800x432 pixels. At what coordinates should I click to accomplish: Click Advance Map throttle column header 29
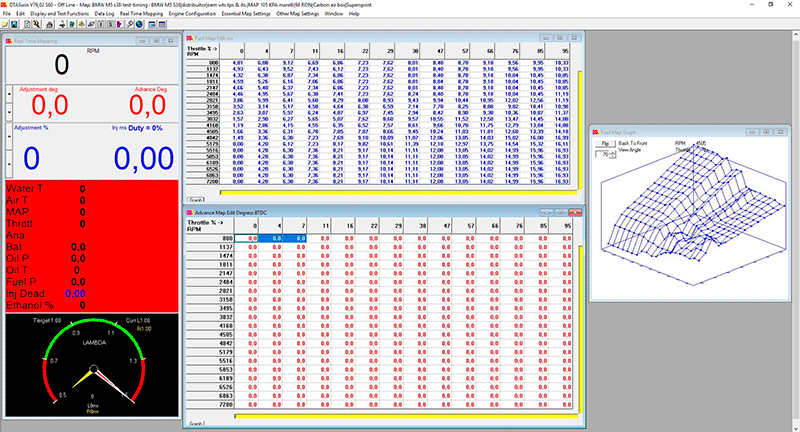click(x=391, y=225)
